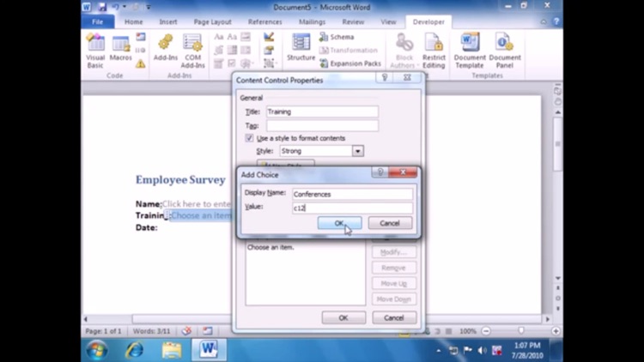Click OK in Content Control Properties
This screenshot has height=362, width=644.
click(x=343, y=317)
